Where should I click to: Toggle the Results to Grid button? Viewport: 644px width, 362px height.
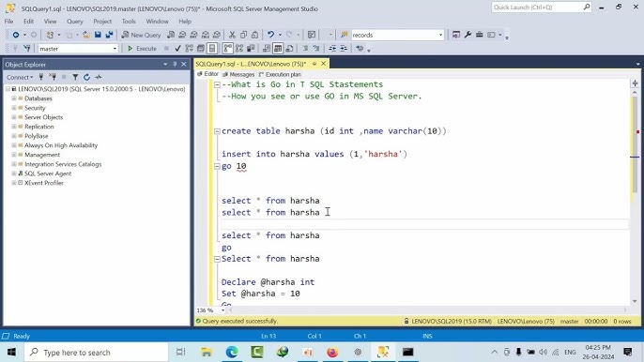278,49
